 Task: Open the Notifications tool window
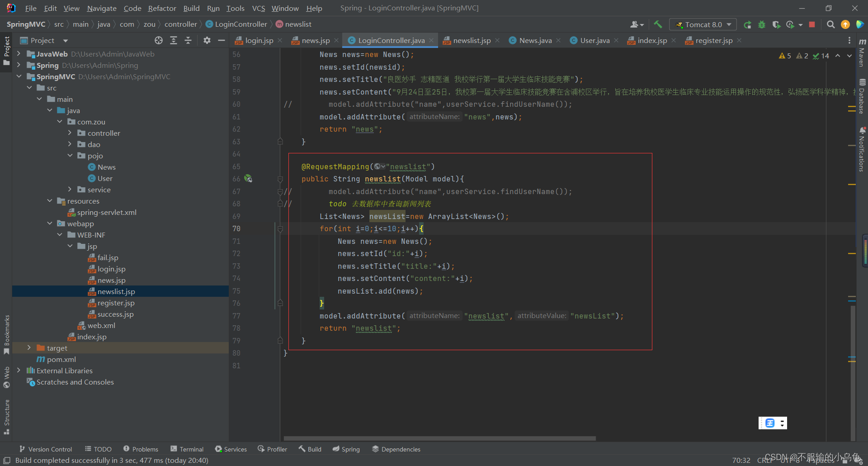862,149
